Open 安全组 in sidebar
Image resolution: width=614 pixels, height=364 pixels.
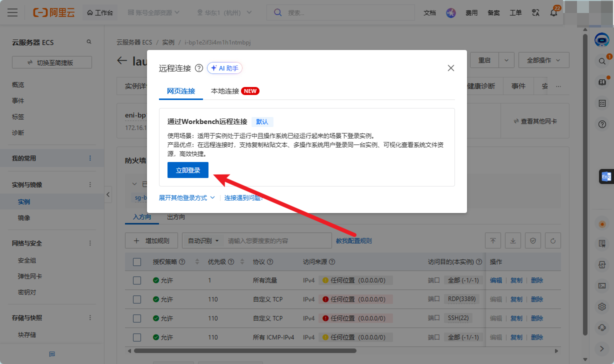(x=27, y=260)
